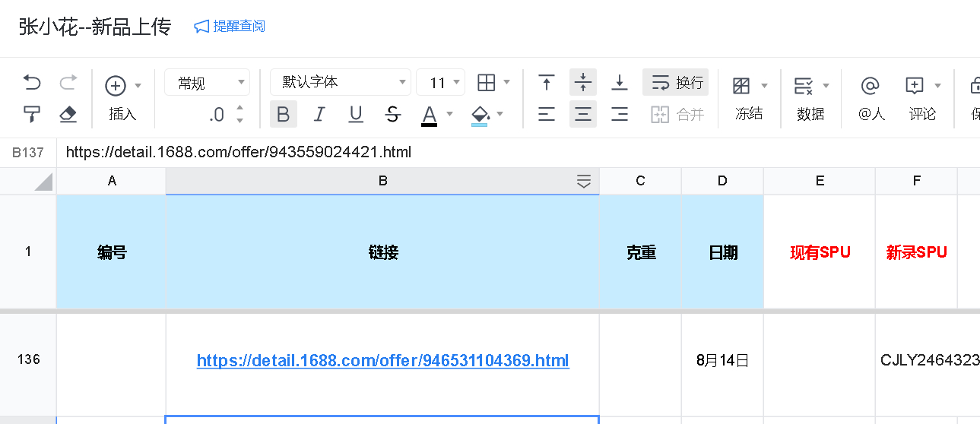
Task: Open the 数据 data menu
Action: point(810,97)
